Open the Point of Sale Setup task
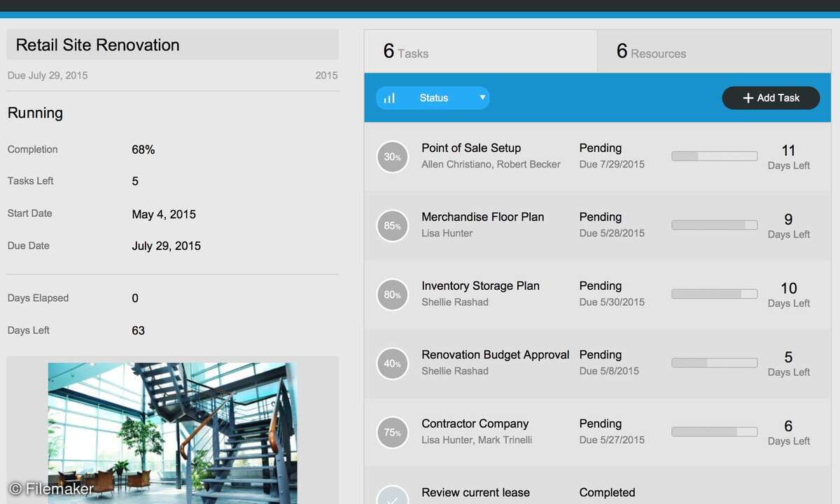Image resolution: width=840 pixels, height=504 pixels. coord(471,148)
